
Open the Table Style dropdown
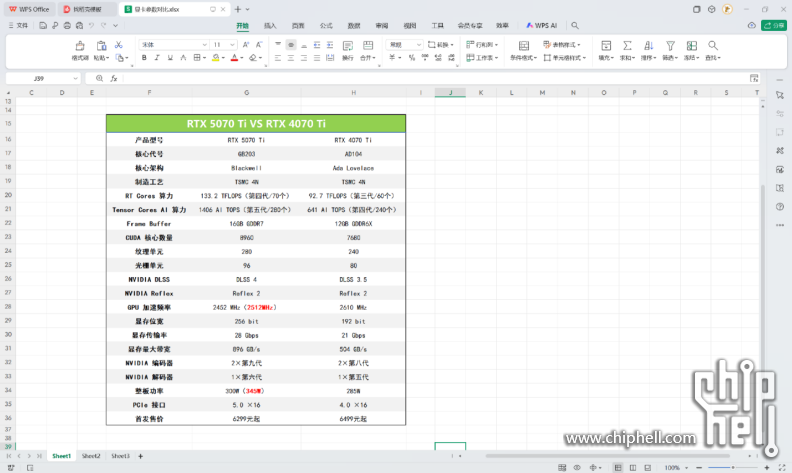click(562, 45)
